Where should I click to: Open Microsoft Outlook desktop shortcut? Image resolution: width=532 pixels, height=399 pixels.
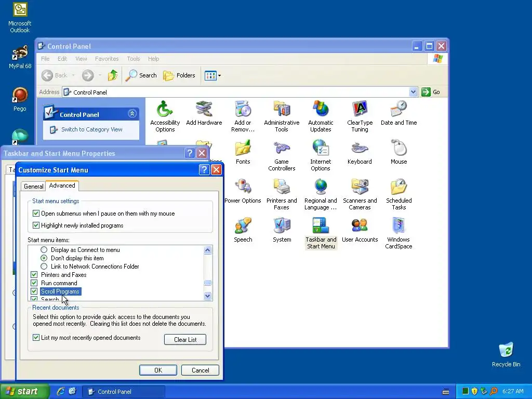coord(20,18)
